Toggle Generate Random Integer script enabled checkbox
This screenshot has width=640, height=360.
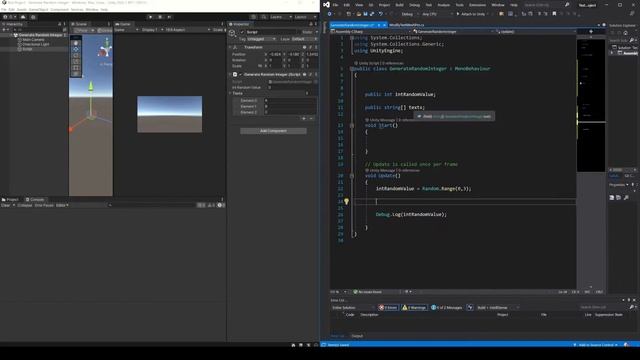pyautogui.click(x=240, y=75)
